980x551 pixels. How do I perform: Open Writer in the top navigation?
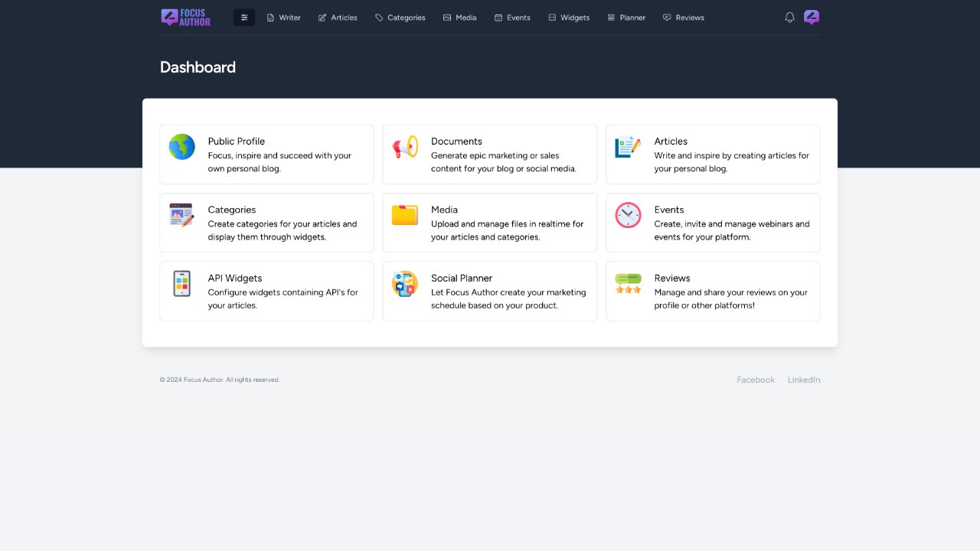point(283,18)
